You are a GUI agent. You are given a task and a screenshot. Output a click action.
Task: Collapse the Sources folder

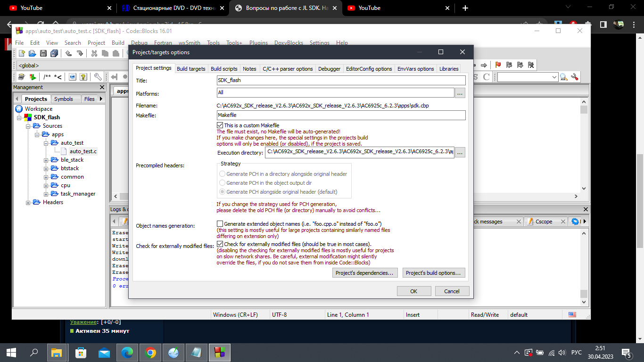click(28, 126)
